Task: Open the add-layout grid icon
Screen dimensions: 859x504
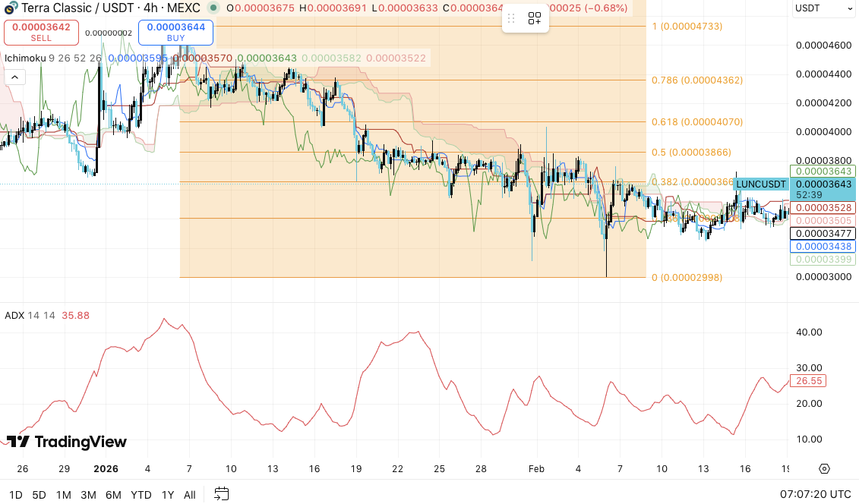Action: 535,19
